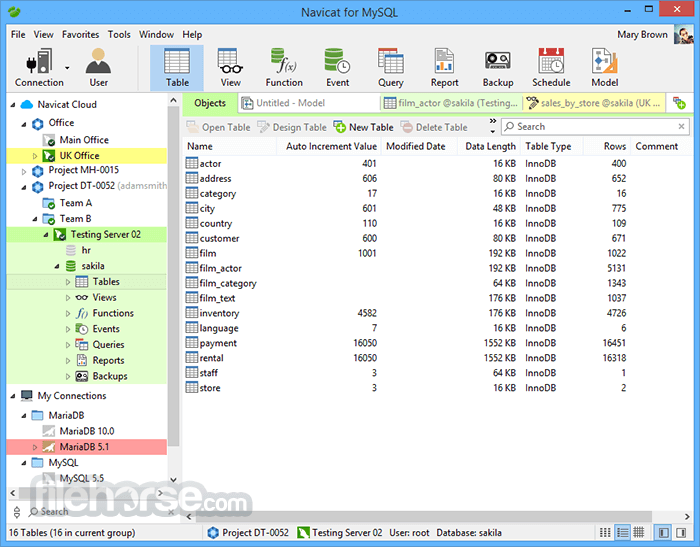The height and width of the screenshot is (547, 700).
Task: Click Mary Brown profile avatar
Action: pyautogui.click(x=683, y=34)
